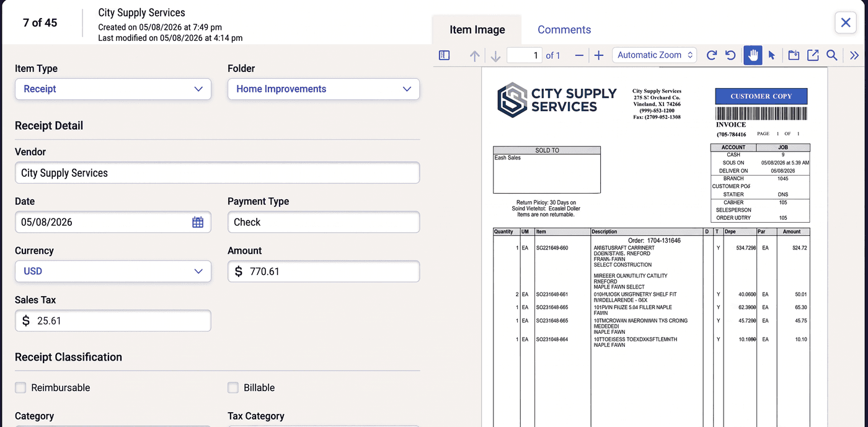Click the 45.75 amount cell
The width and height of the screenshot is (868, 427).
(x=800, y=321)
